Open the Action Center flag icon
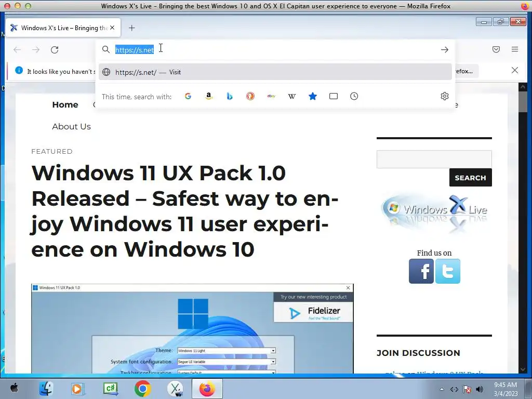The width and height of the screenshot is (532, 399). (467, 389)
